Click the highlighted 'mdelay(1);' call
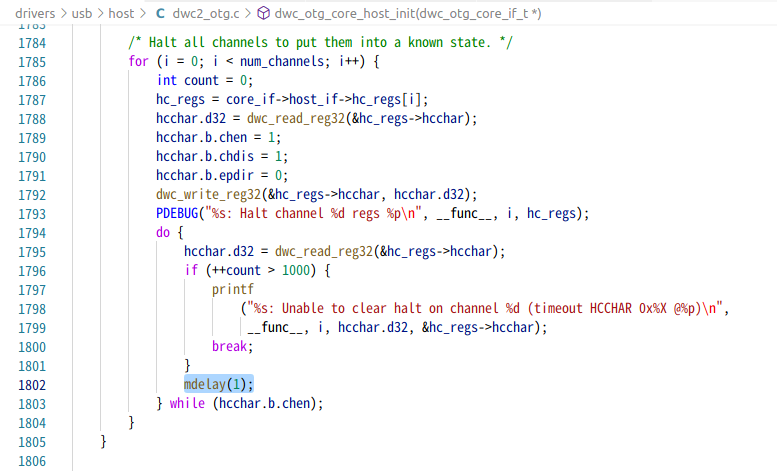The height and width of the screenshot is (471, 777). (219, 384)
